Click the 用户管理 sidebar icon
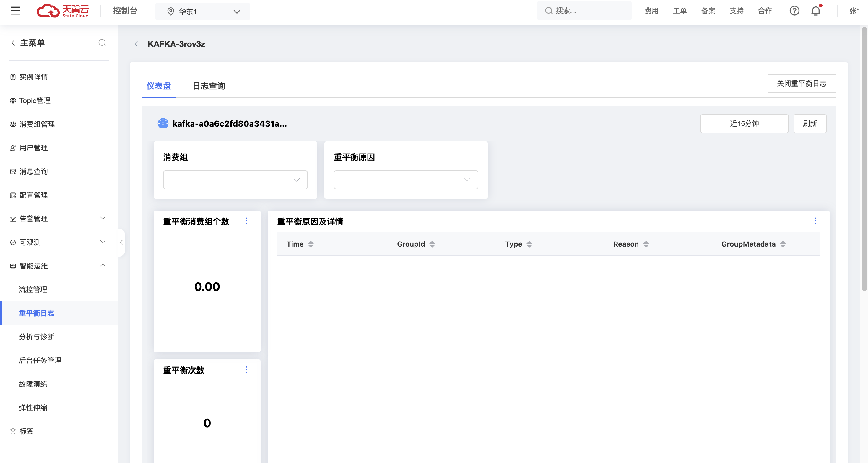Viewport: 868px width, 463px height. pos(13,148)
